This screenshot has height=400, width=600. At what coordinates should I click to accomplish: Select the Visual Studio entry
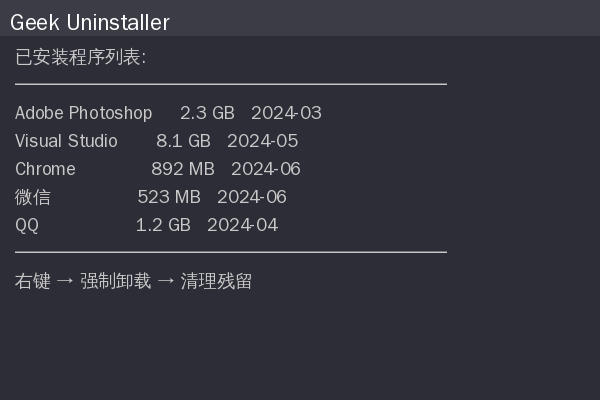tap(157, 141)
